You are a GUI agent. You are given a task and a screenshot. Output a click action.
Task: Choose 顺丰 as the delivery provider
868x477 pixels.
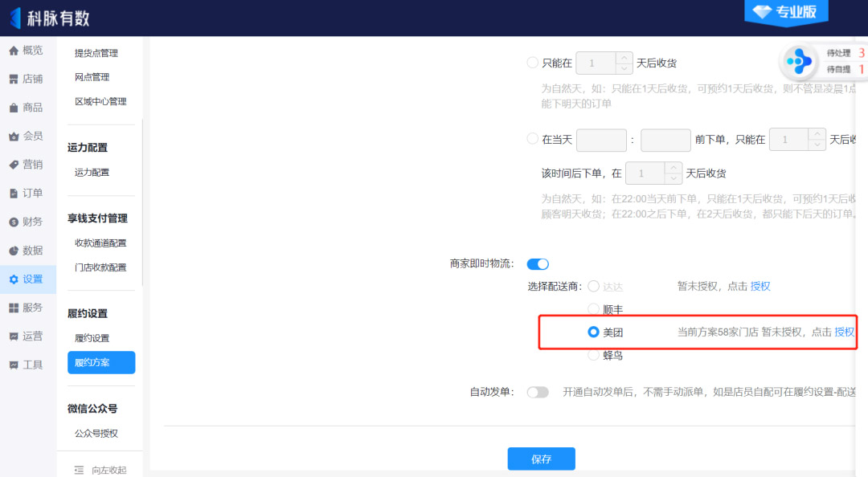[x=593, y=309]
